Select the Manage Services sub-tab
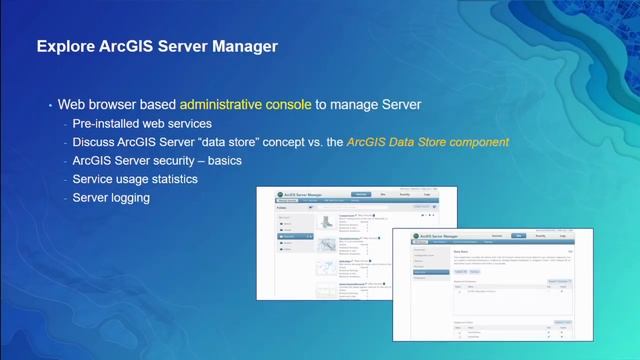Image resolution: width=640 pixels, height=360 pixels. tap(287, 200)
